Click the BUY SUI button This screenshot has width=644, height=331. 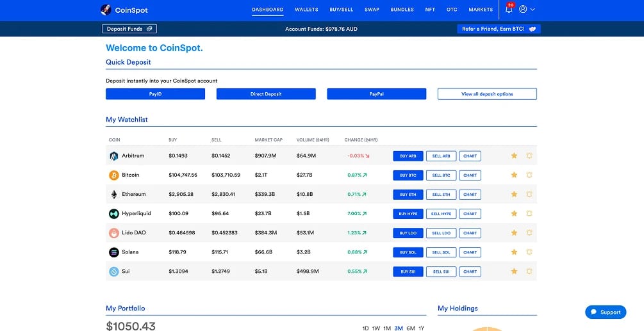pos(408,271)
